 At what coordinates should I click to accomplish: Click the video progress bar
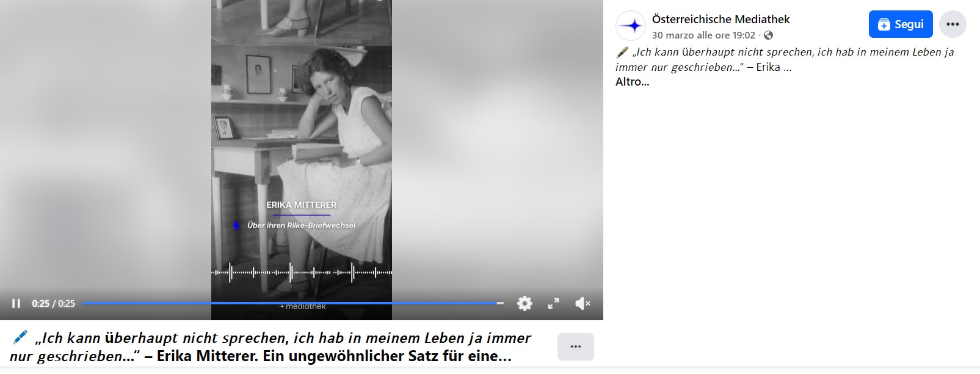pos(293,303)
